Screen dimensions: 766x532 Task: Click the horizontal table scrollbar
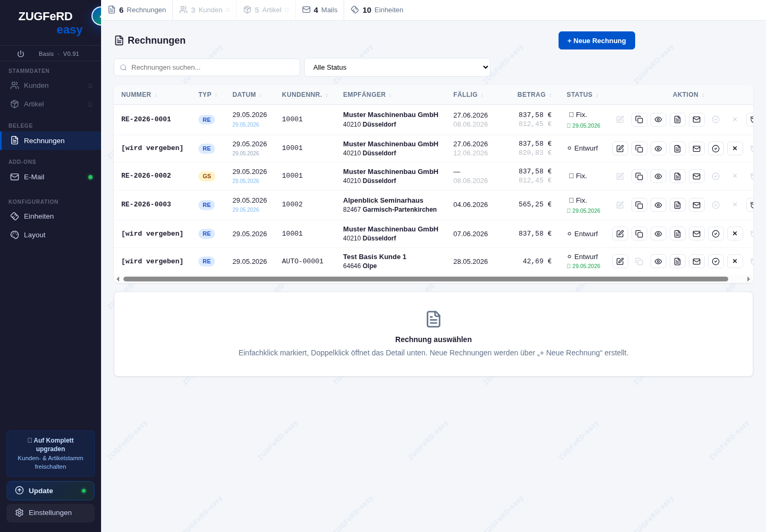pos(426,279)
